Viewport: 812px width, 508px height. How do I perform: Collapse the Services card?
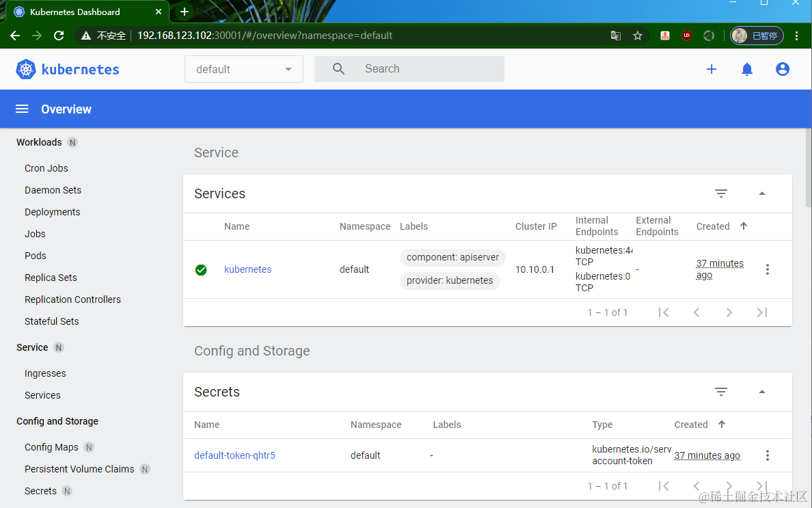[x=762, y=193]
